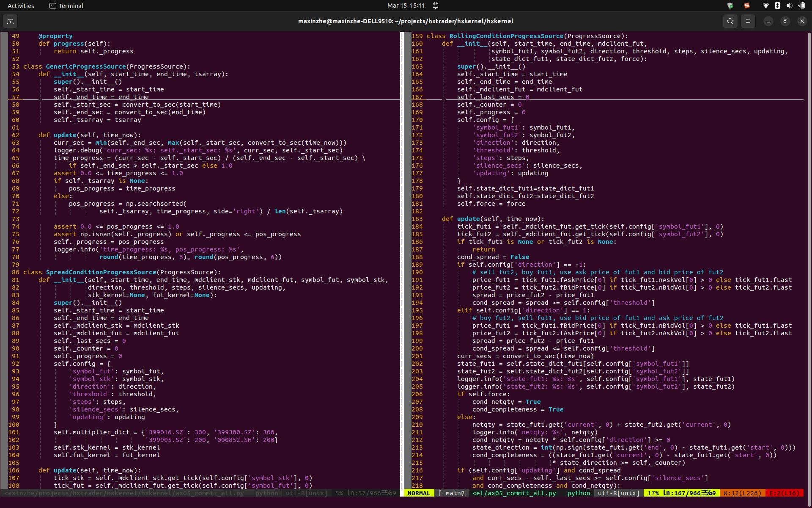Open the Wi-Fi status icon
The image size is (812, 508).
(765, 6)
